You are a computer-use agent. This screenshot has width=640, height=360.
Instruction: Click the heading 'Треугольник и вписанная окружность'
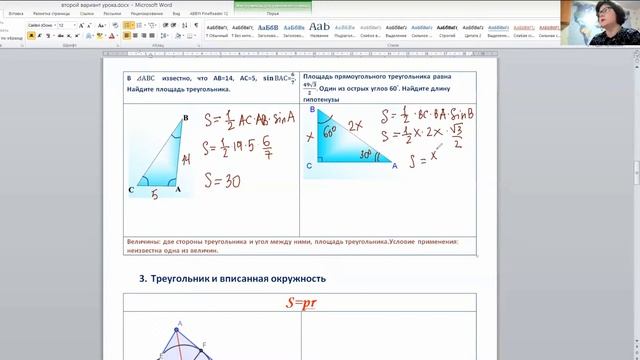[238, 279]
